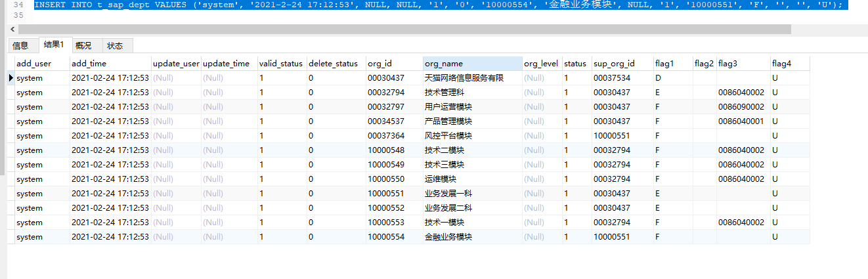Click the highlighted org_name column header
Screen dimensions: 868x279
473,64
